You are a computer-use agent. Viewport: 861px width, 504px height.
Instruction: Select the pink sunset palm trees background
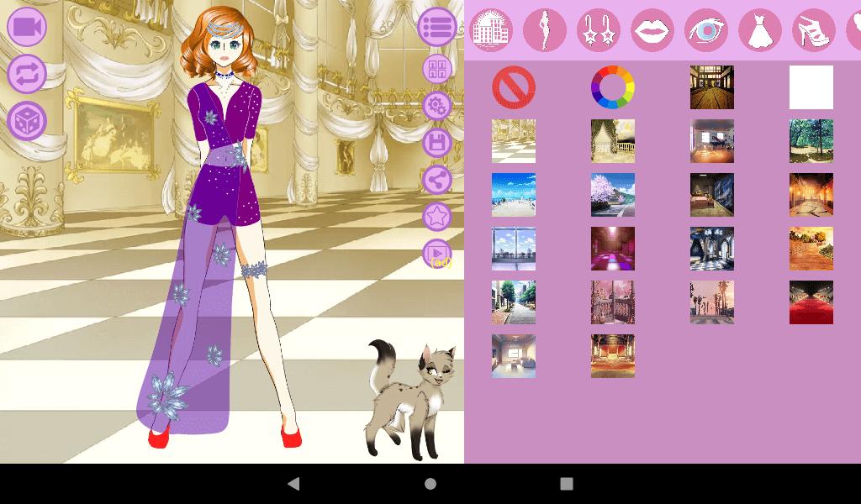pyautogui.click(x=712, y=302)
